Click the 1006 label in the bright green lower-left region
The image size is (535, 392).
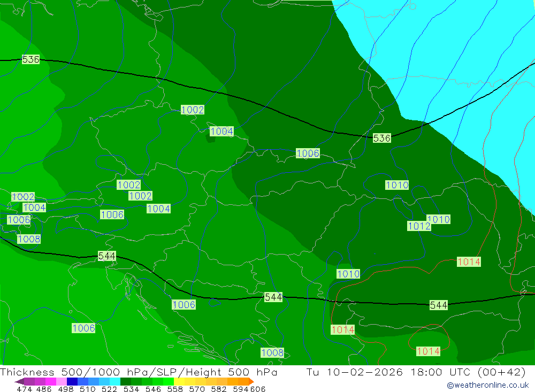[x=83, y=328]
